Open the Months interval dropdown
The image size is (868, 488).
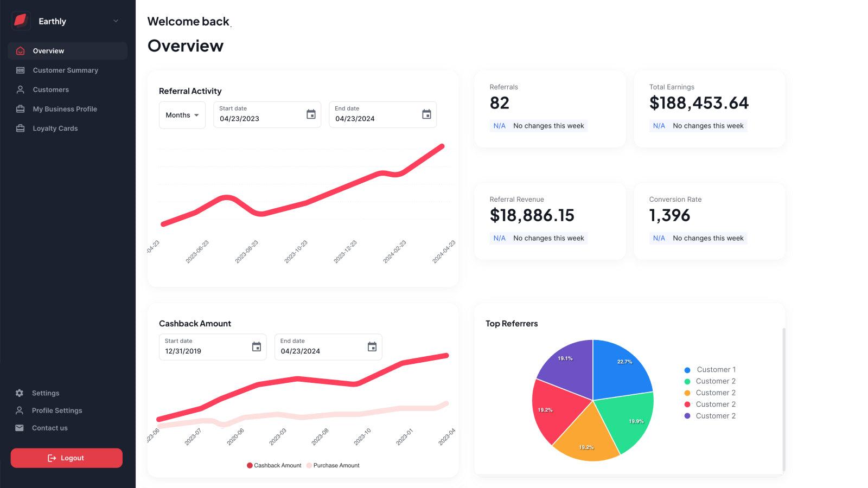(x=182, y=114)
